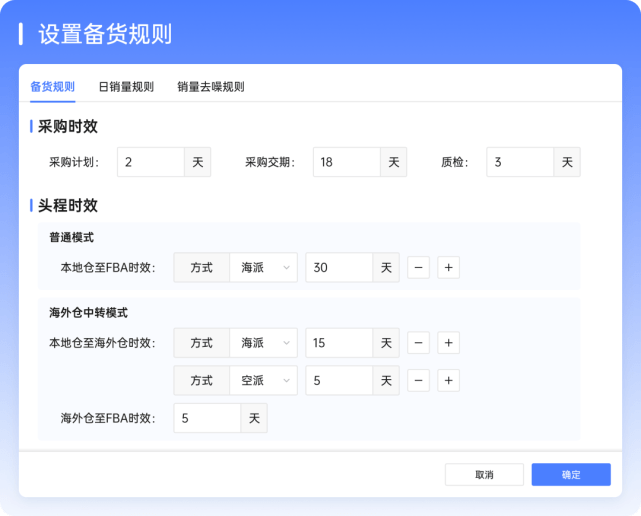Remove the 空派 shipping method row
The height and width of the screenshot is (516, 641).
420,381
